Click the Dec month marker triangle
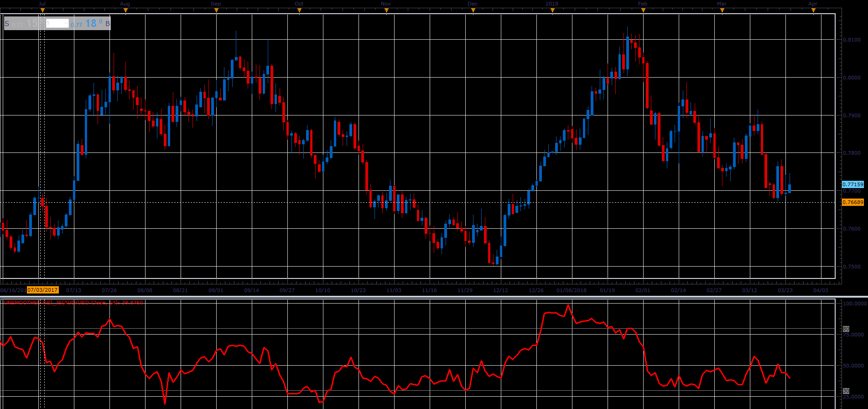868x409 pixels. coord(473,11)
